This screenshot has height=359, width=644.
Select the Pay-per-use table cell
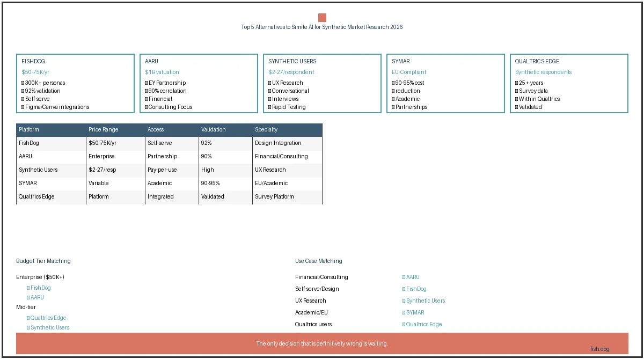coord(172,170)
